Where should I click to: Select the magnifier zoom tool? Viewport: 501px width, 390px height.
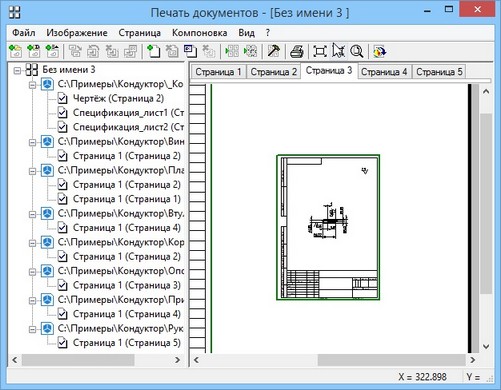tap(357, 51)
